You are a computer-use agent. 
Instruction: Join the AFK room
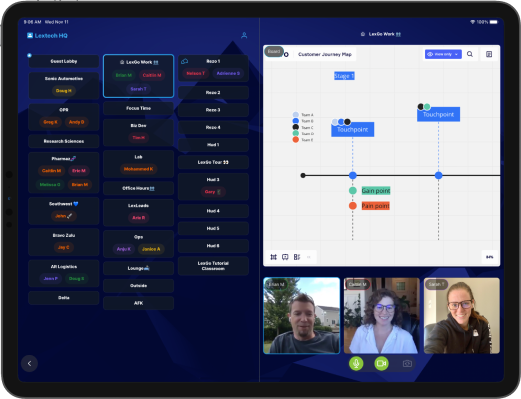point(138,303)
